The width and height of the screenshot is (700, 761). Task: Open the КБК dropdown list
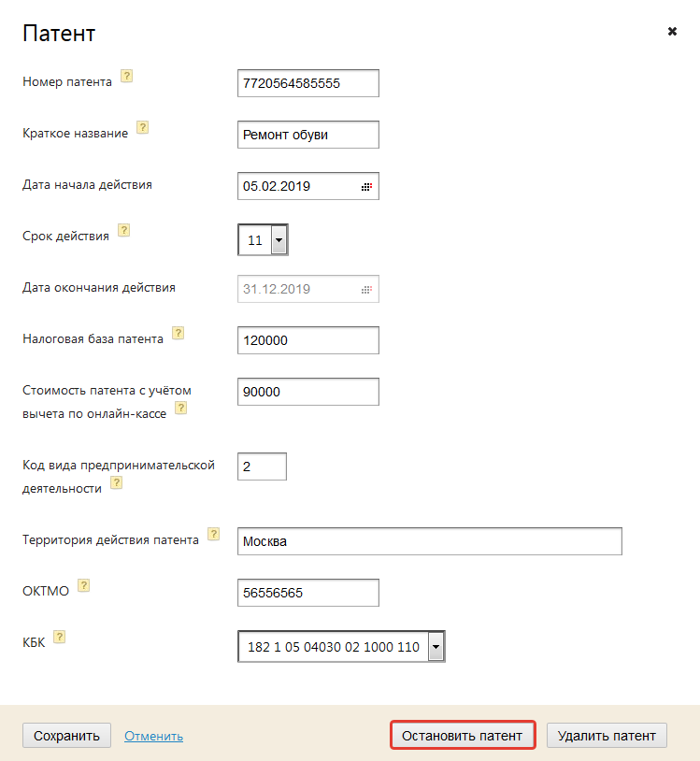coord(435,647)
